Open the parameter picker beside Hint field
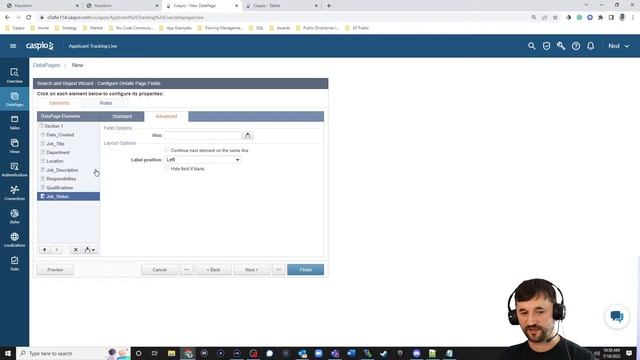 (x=247, y=135)
